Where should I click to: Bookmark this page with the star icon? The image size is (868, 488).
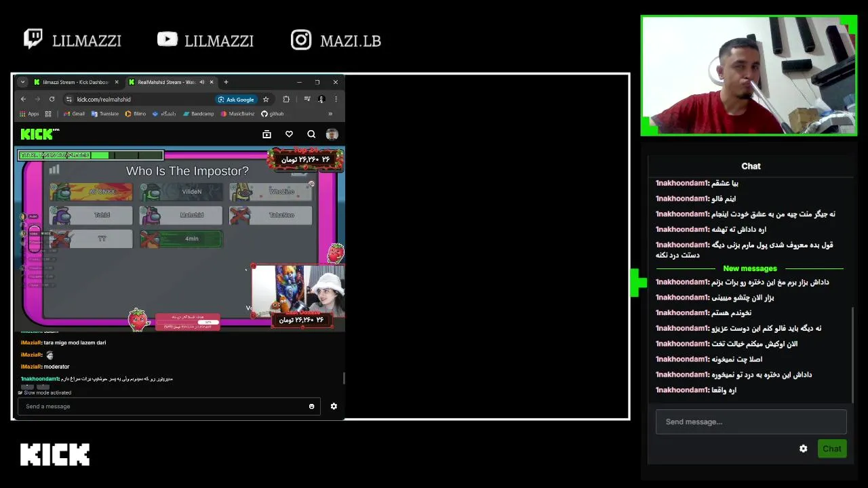coord(266,99)
